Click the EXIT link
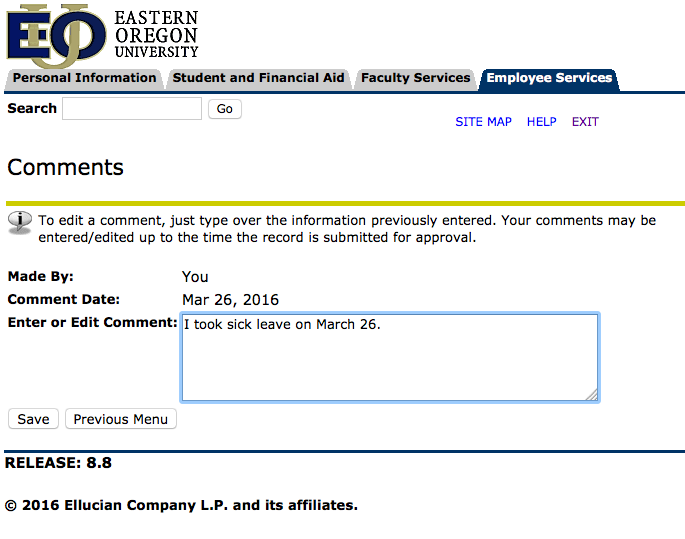 click(585, 122)
